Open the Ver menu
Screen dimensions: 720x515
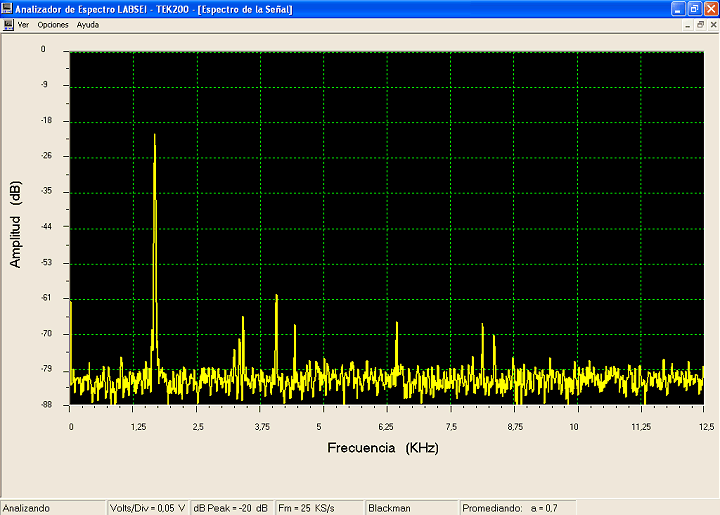pos(23,24)
